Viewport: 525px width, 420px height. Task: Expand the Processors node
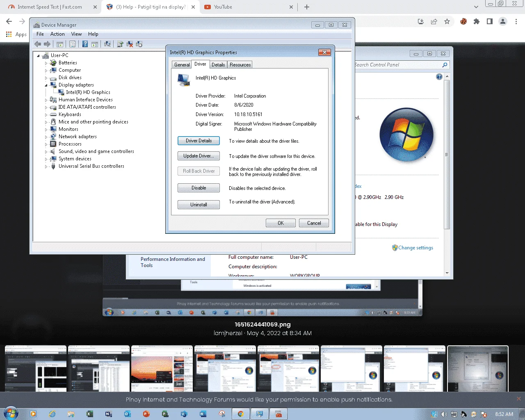click(x=46, y=144)
